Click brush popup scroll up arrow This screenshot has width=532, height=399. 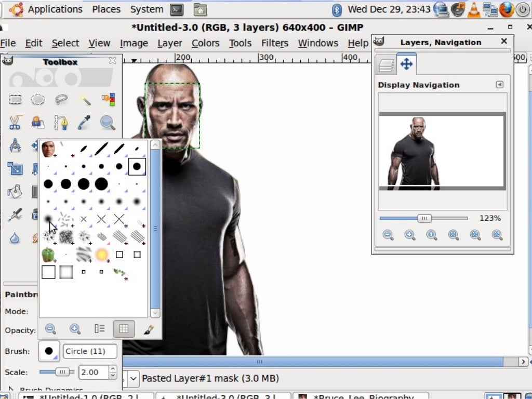tap(155, 145)
